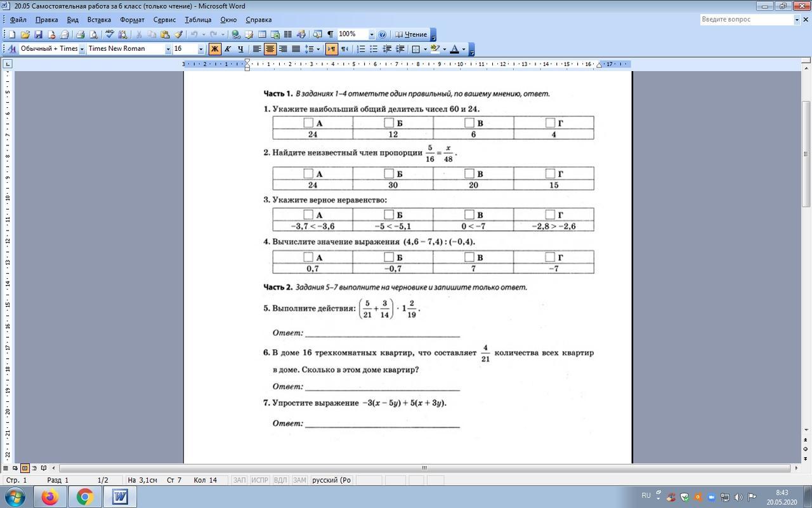Viewport: 812px width, 508px height.
Task: Click the Numbered list icon
Action: click(x=360, y=49)
